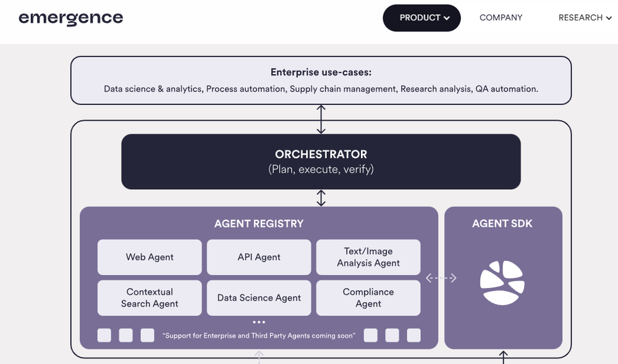This screenshot has width=618, height=364.
Task: Click the Enterprise use-cases panel
Action: (x=321, y=80)
